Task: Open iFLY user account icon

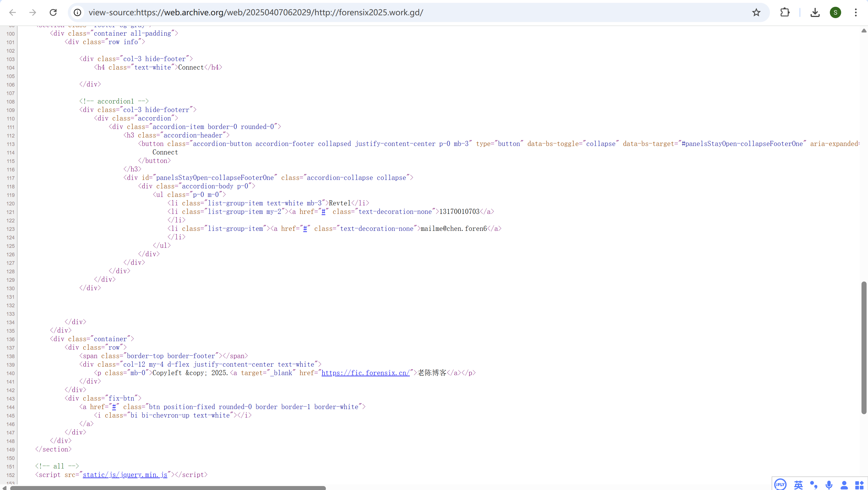Action: tap(844, 485)
